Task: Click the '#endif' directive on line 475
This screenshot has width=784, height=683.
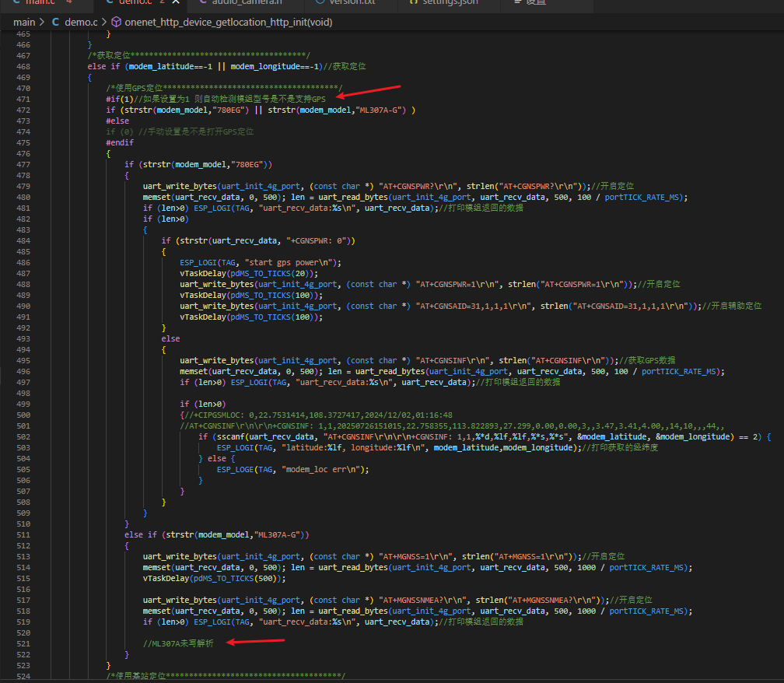Action: [x=120, y=142]
